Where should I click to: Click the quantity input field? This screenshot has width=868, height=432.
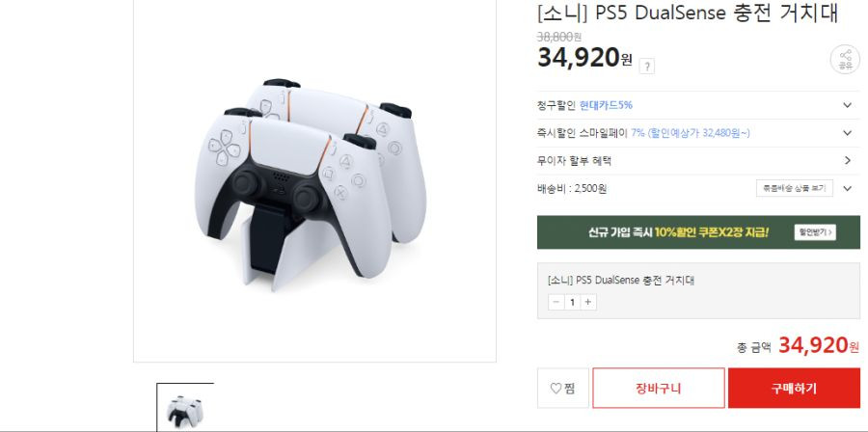(x=572, y=302)
